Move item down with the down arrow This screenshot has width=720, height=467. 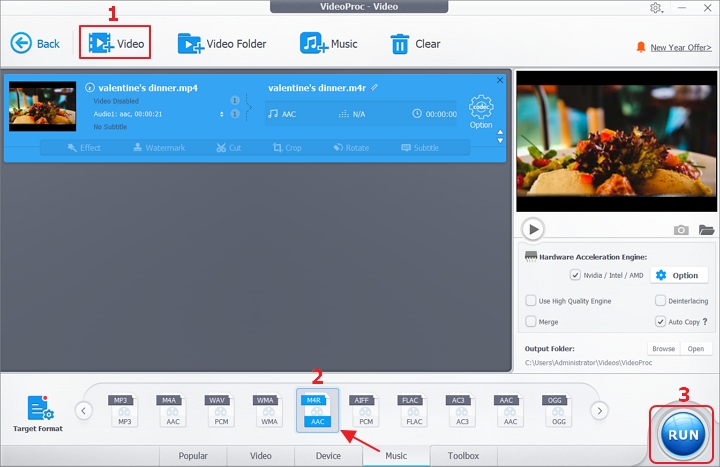(501, 141)
